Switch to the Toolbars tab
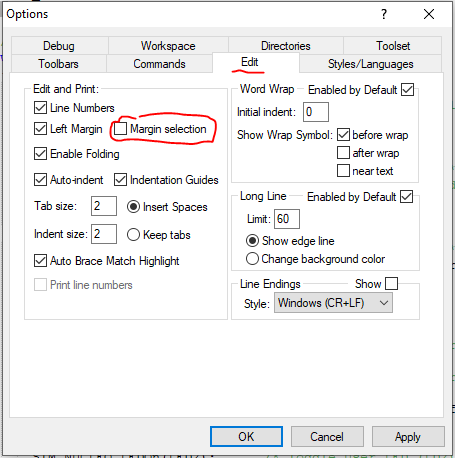The image size is (455, 458). pos(58,64)
